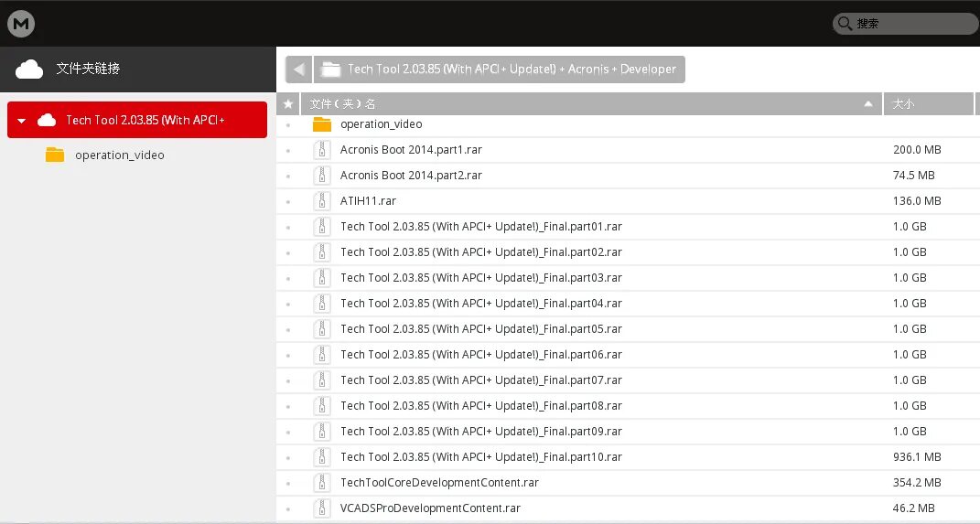Open operation_video in the left tree

coord(119,155)
